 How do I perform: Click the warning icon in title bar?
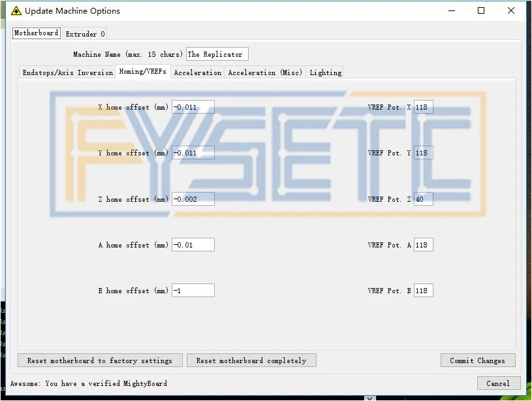click(16, 11)
